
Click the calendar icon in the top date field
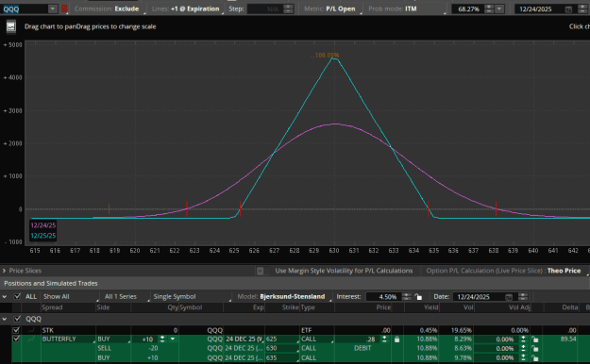568,9
